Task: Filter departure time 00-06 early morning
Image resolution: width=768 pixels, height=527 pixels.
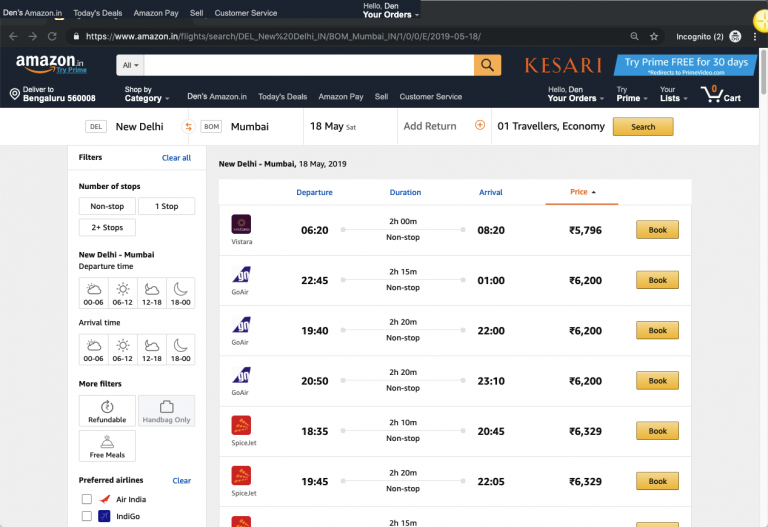Action: (x=94, y=293)
